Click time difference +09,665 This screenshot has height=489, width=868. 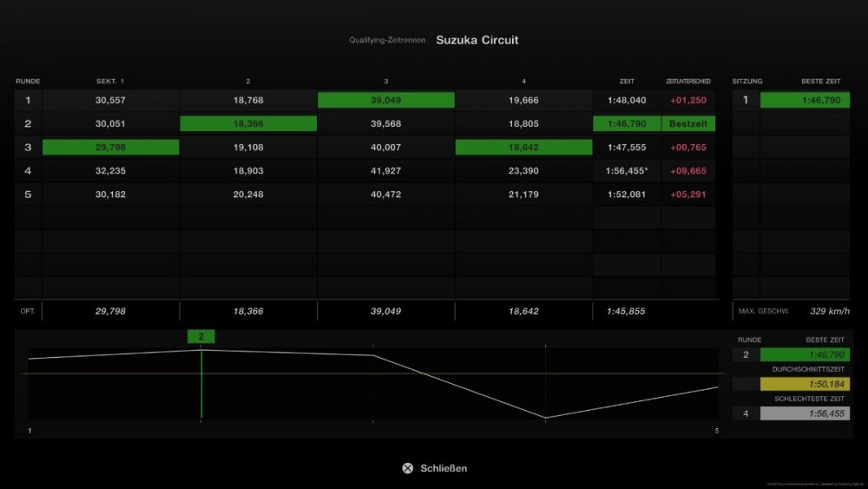tap(688, 170)
